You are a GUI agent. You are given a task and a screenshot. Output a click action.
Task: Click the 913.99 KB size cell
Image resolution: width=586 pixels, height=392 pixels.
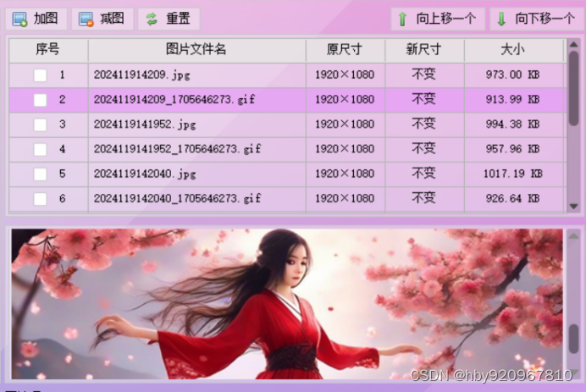pos(513,99)
